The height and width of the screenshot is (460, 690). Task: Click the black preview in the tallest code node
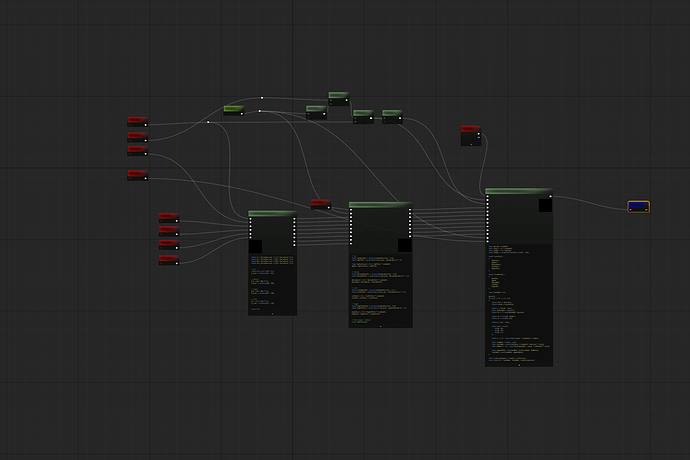(545, 205)
